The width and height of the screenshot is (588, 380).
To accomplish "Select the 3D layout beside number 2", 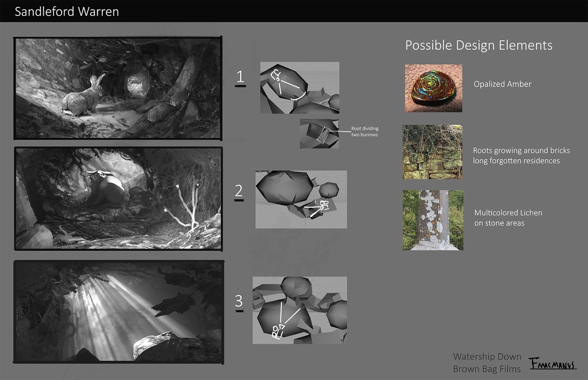I will (x=301, y=199).
